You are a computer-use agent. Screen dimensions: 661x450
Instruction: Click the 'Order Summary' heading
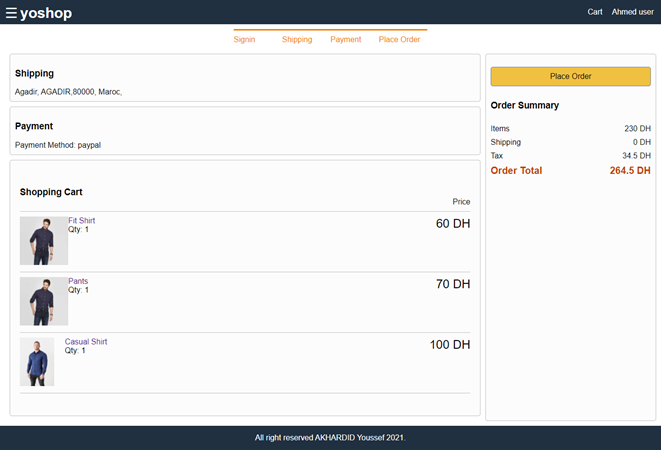tap(524, 105)
